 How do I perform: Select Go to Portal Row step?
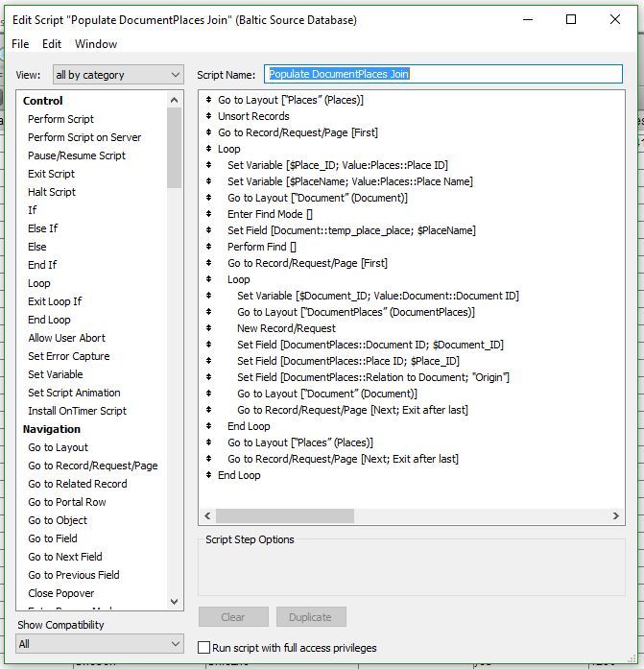67,502
